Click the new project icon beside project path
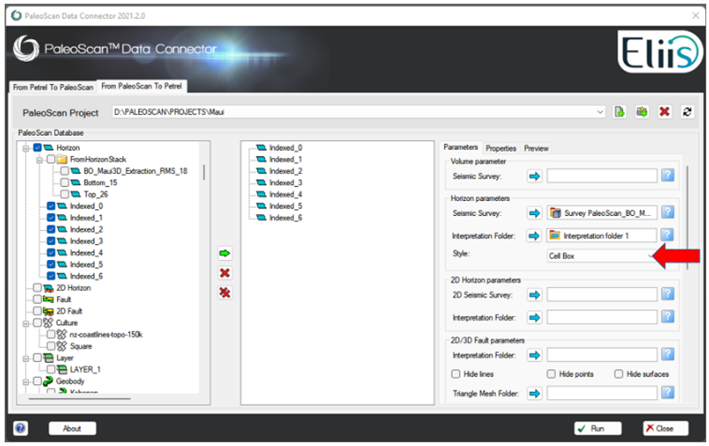 pos(619,112)
